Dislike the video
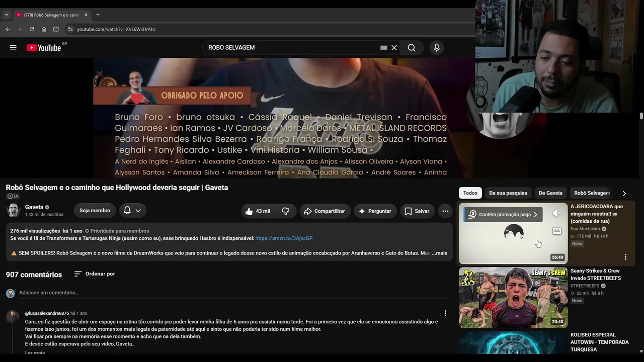Viewport: 644px width, 362px height. point(286,211)
